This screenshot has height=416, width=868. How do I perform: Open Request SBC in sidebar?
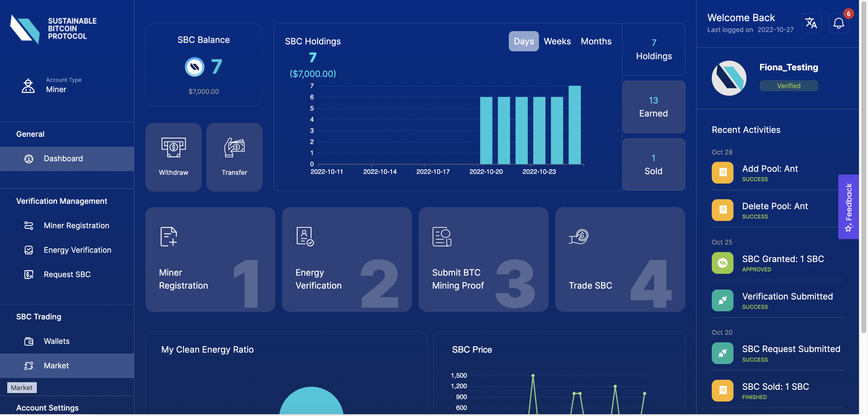(67, 275)
